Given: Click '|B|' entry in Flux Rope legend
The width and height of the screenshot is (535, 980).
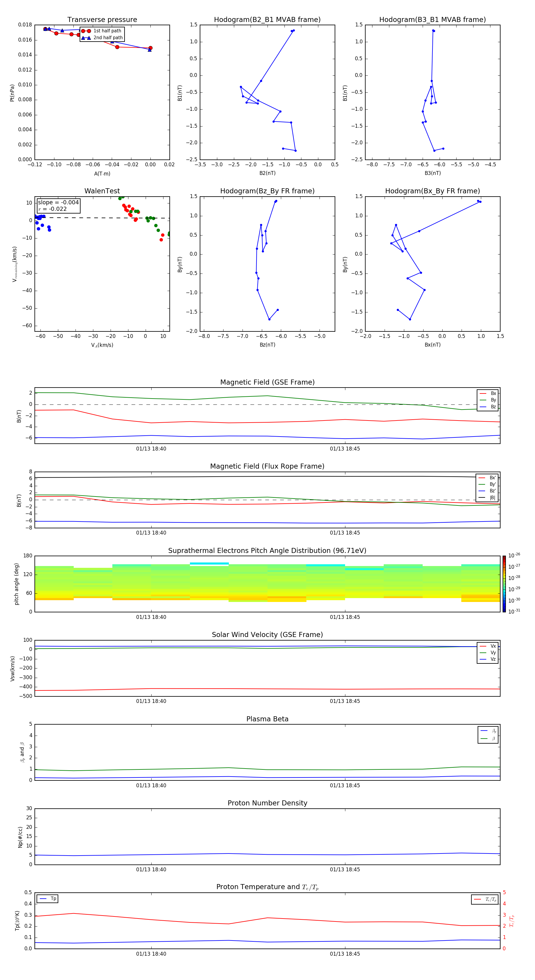Looking at the screenshot, I should coord(487,498).
